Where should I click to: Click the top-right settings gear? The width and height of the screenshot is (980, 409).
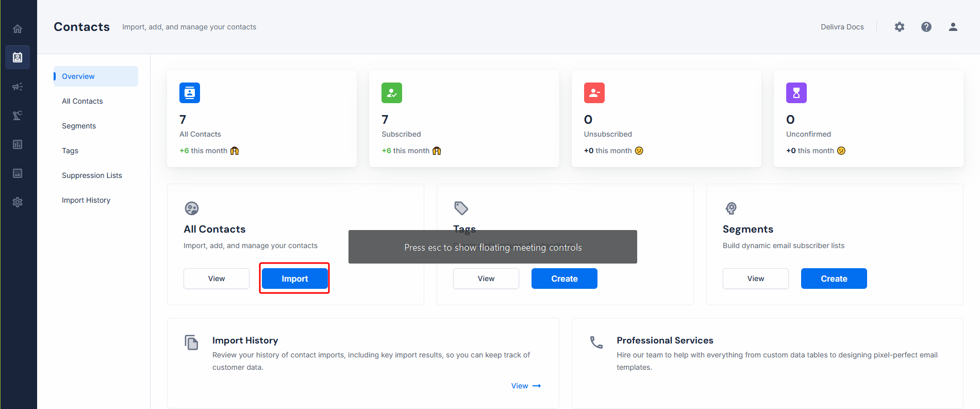point(900,27)
